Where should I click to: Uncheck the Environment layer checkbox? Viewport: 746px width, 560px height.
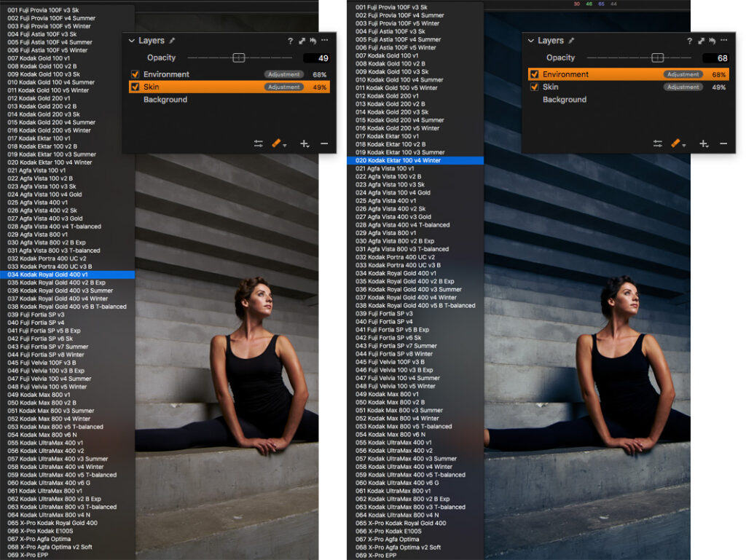click(135, 74)
